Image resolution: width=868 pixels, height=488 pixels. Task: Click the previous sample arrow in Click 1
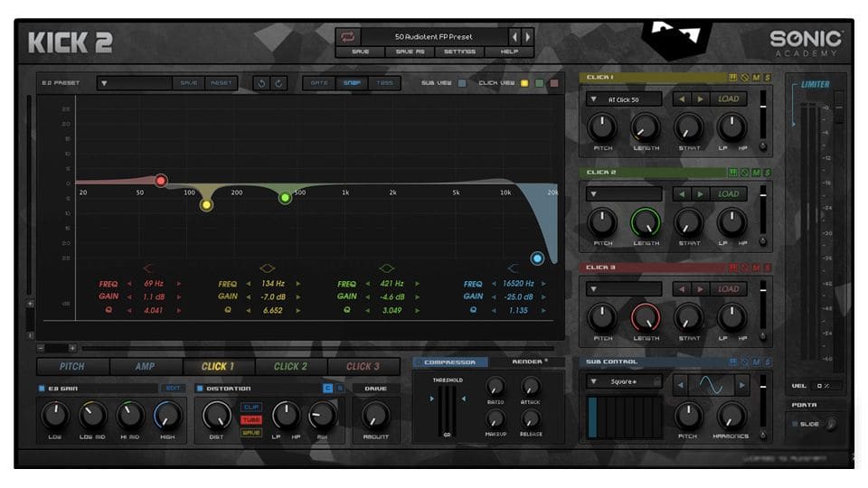pos(681,99)
